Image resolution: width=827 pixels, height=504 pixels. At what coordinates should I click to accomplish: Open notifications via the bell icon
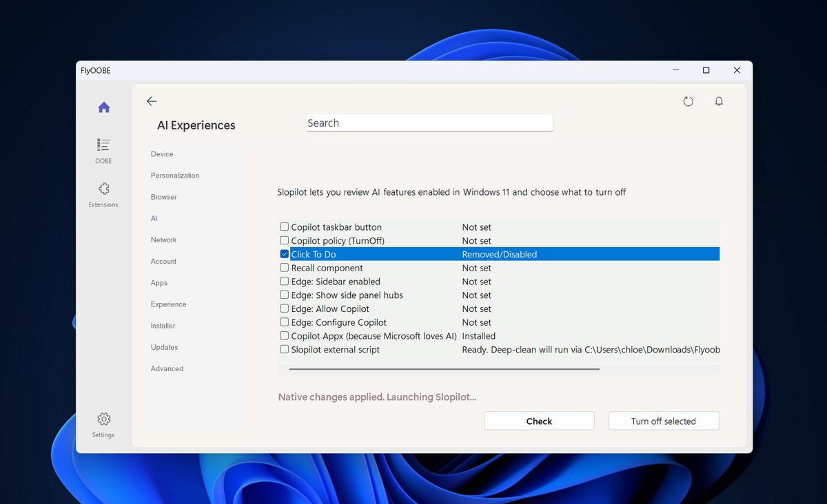pos(718,101)
